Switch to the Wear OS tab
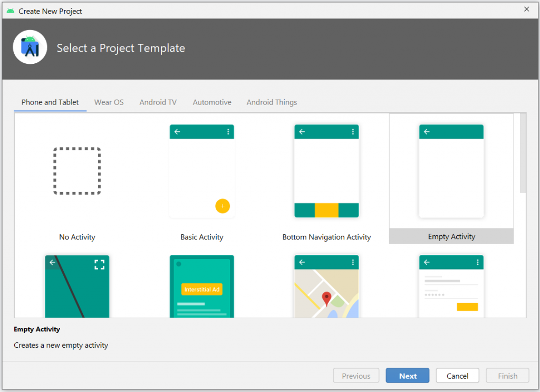 tap(109, 102)
